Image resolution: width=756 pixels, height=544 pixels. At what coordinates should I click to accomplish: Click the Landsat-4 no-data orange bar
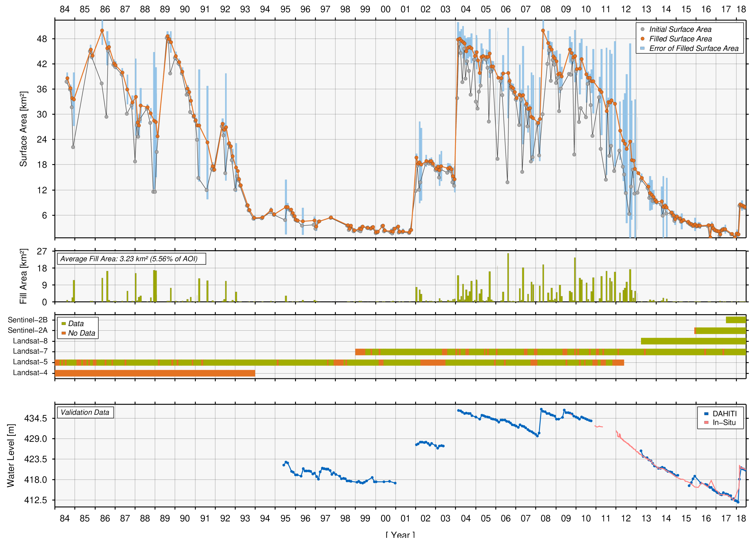[155, 373]
